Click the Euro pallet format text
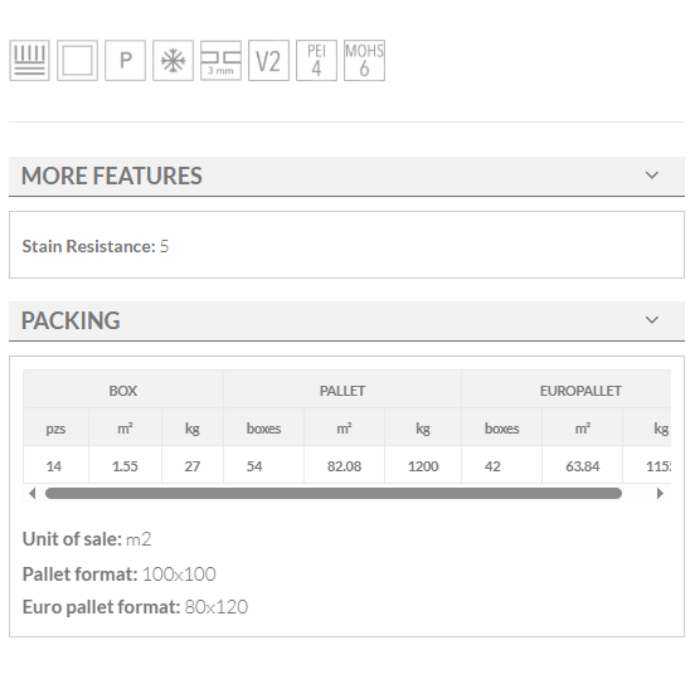 click(x=134, y=606)
